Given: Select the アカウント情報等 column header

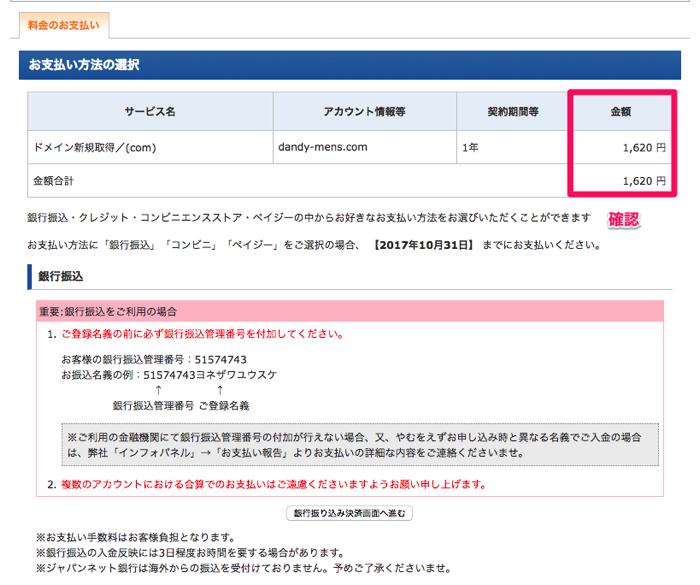Looking at the screenshot, I should 364,112.
